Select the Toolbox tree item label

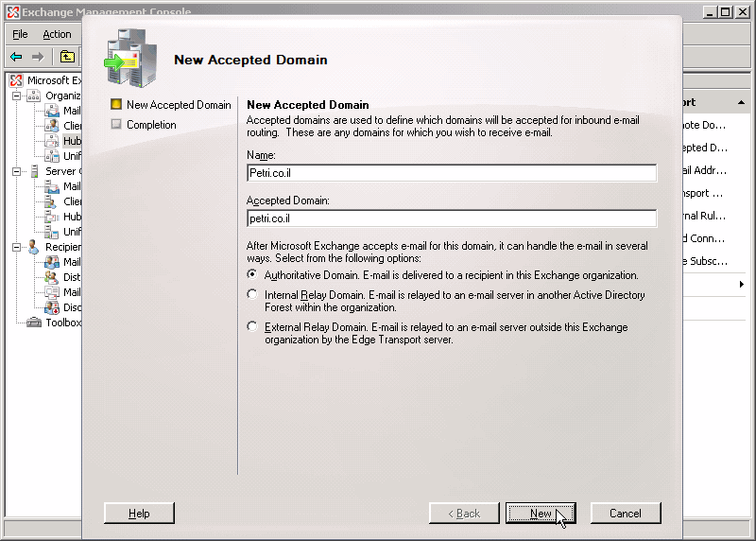tap(63, 323)
